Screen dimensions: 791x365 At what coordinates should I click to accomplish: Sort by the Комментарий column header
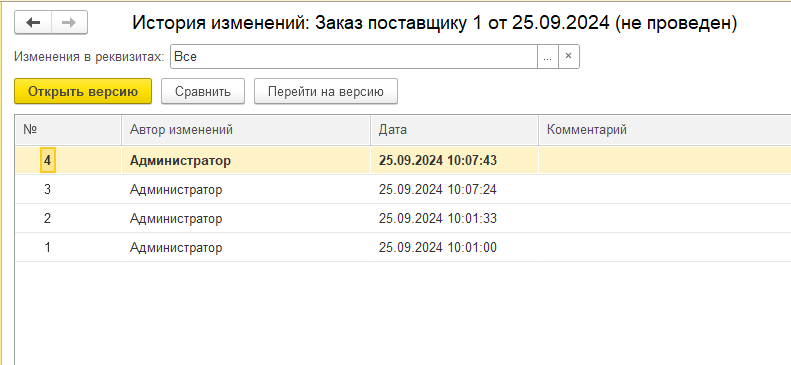[664, 130]
